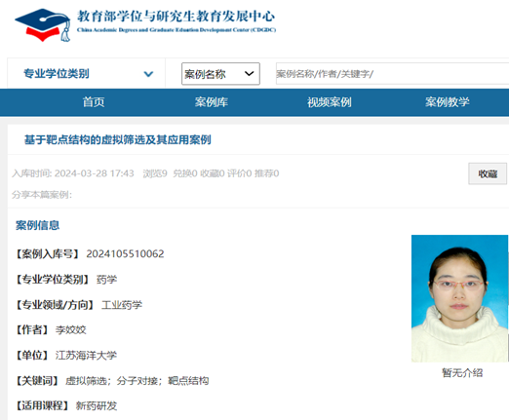Image resolution: width=509 pixels, height=420 pixels.
Task: Select the 新药研发 applicable course text
Action: [97, 405]
